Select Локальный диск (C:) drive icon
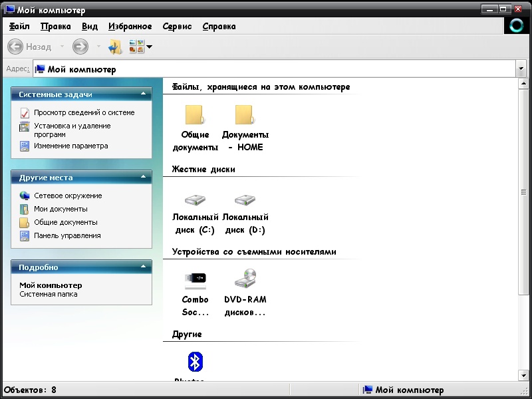This screenshot has height=399, width=532. point(195,199)
